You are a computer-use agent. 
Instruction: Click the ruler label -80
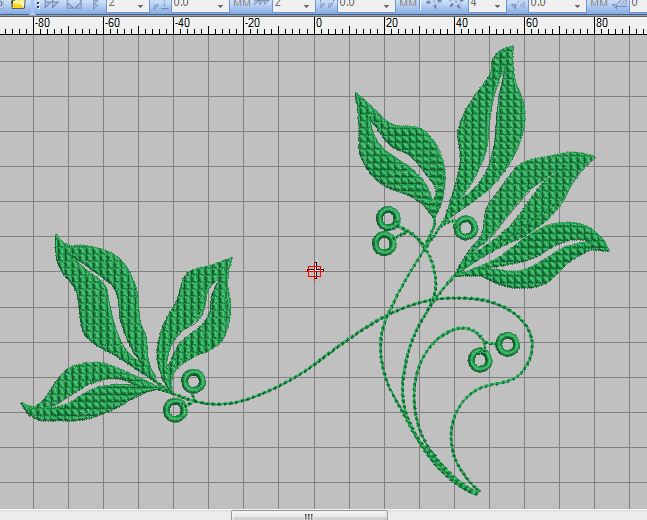click(42, 23)
